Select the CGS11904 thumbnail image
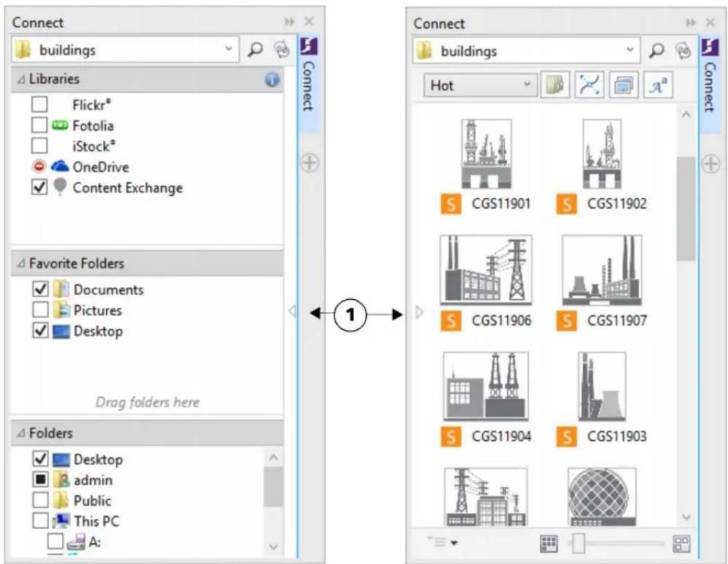Image resolution: width=728 pixels, height=564 pixels. 486,386
